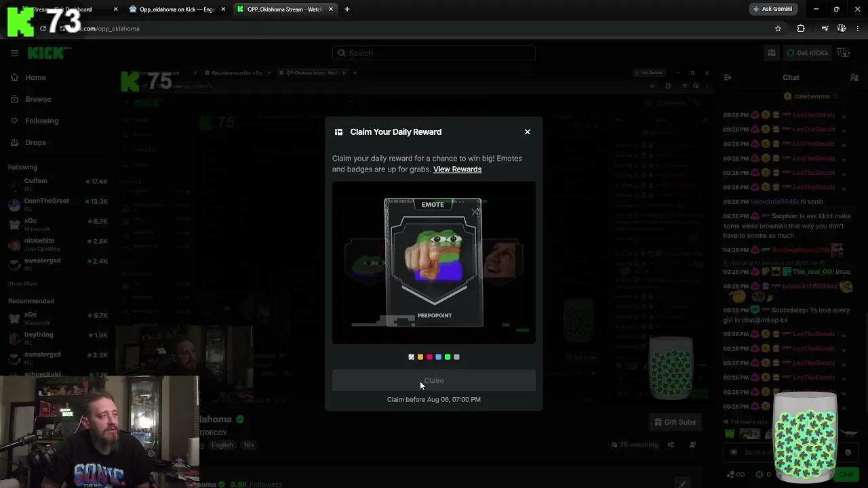Click the Get KICKs button
The width and height of the screenshot is (868, 488).
pos(807,53)
